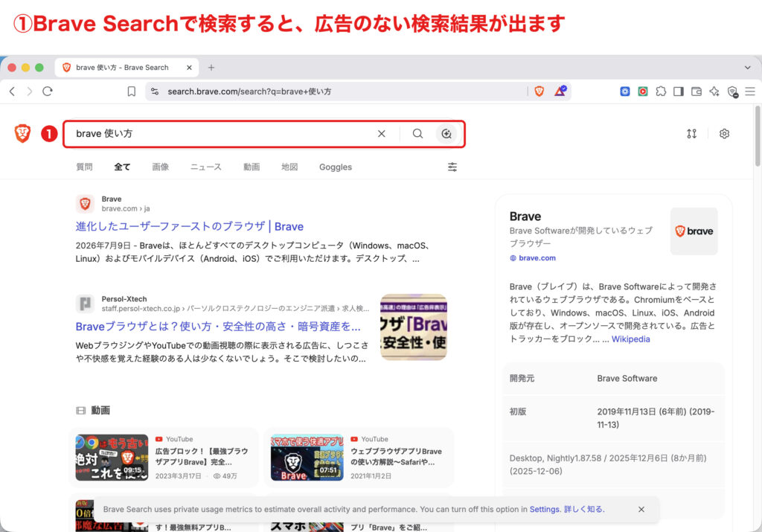Viewport: 762px width, 532px height.
Task: Open the green recorder extension icon
Action: click(642, 92)
